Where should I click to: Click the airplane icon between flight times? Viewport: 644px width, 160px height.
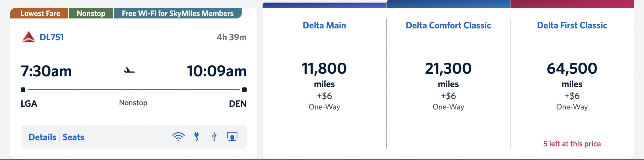tap(129, 71)
